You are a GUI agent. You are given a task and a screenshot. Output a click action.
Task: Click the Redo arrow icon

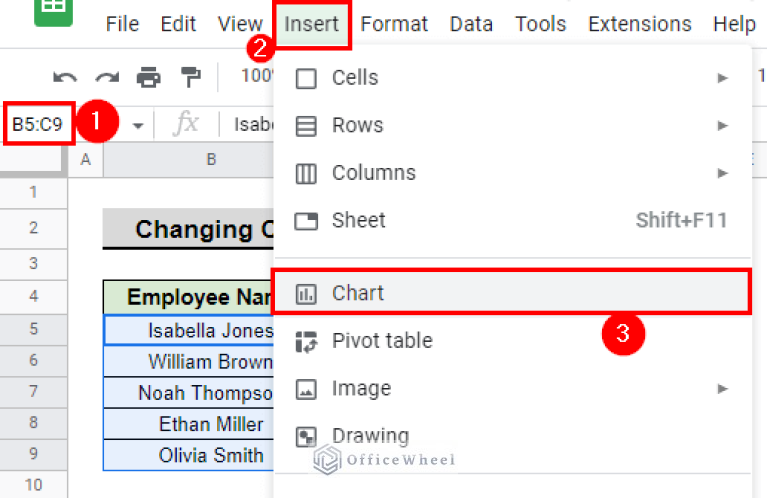(107, 77)
